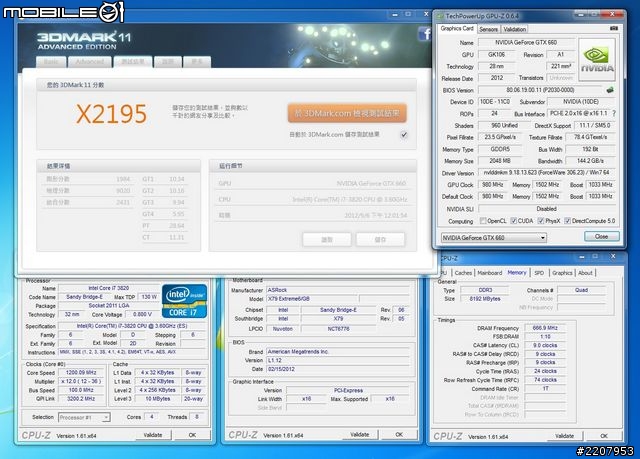Click the orange 3DMark.com view results button
The image size is (640, 459).
pyautogui.click(x=347, y=113)
